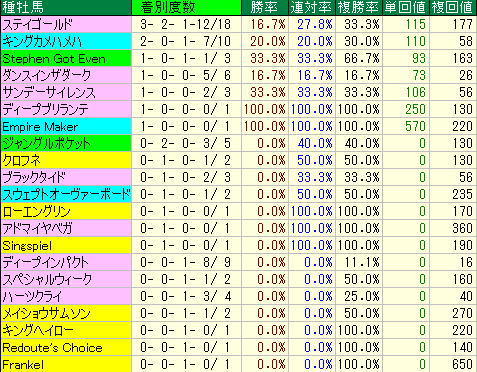477x372 pixels.
Task: Click the place return value 270
Action: tap(463, 313)
